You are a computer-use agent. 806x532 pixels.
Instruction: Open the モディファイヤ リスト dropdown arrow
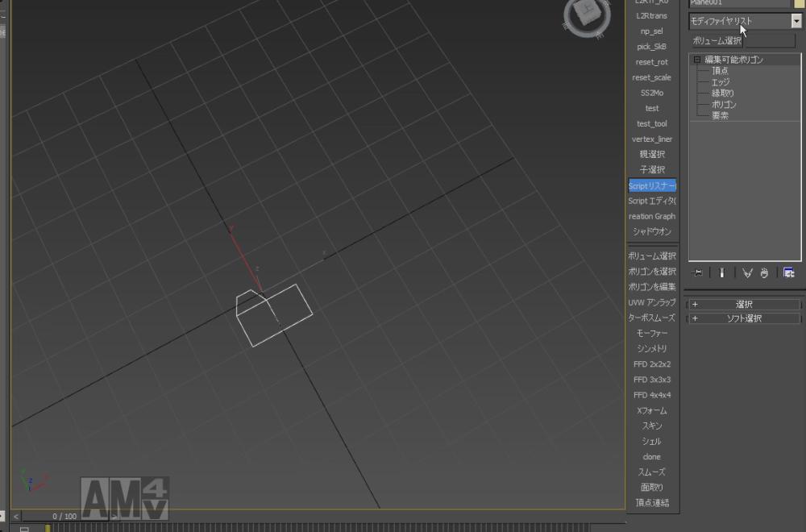tap(796, 21)
